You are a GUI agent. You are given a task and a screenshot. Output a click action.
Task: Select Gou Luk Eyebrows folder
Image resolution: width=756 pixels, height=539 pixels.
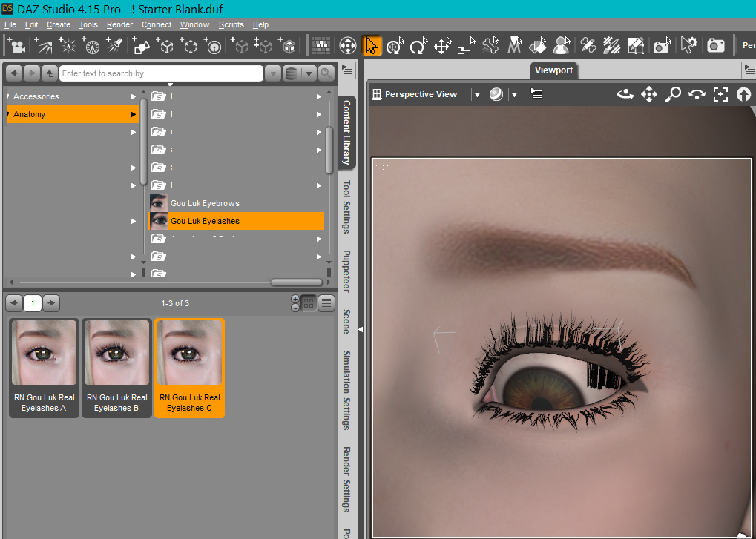205,203
